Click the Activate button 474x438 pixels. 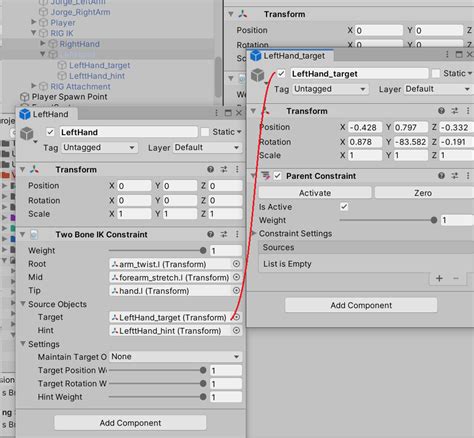[x=315, y=193]
